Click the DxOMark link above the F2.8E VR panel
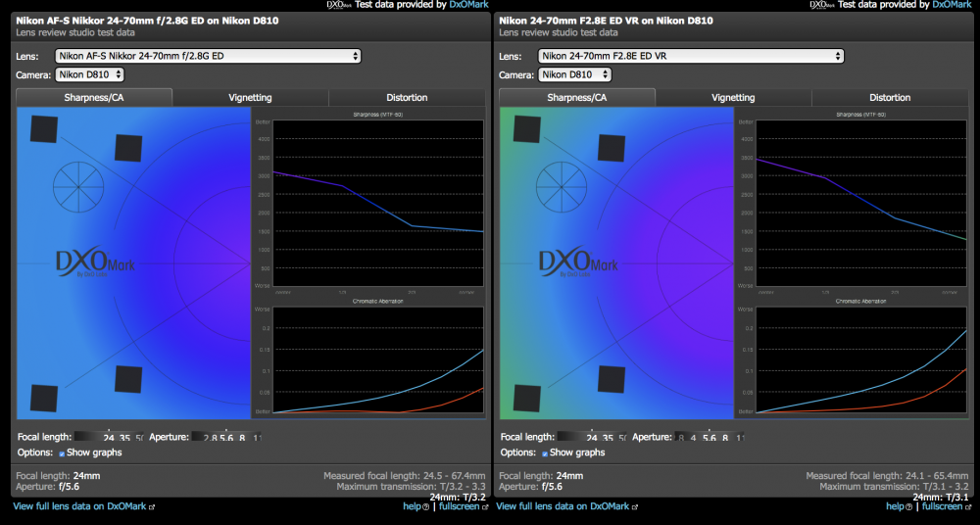This screenshot has width=980, height=525. click(x=952, y=4)
